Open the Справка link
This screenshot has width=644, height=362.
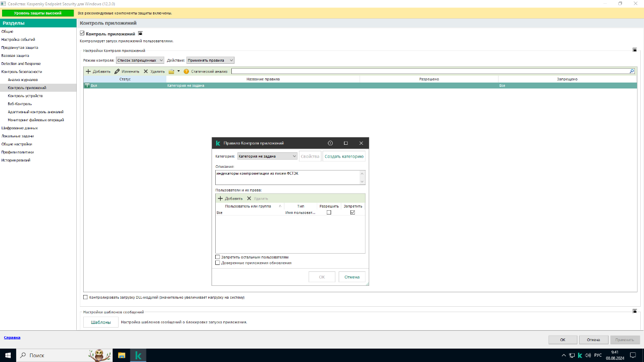pos(12,338)
